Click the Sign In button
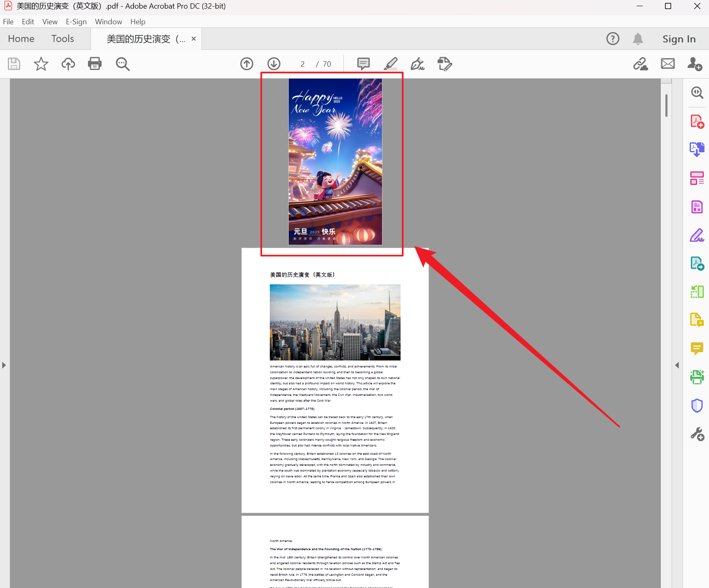Viewport: 709px width, 588px height. click(x=679, y=38)
